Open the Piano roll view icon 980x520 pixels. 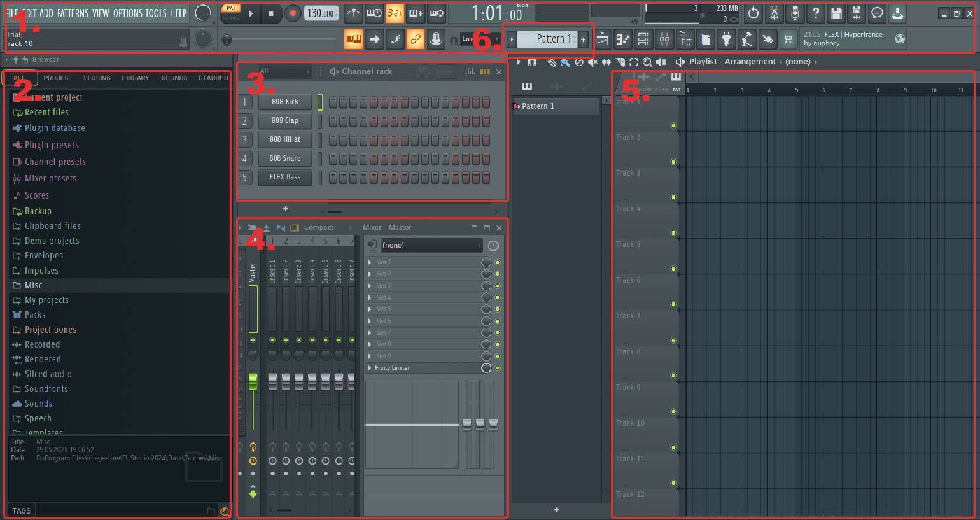pos(623,39)
